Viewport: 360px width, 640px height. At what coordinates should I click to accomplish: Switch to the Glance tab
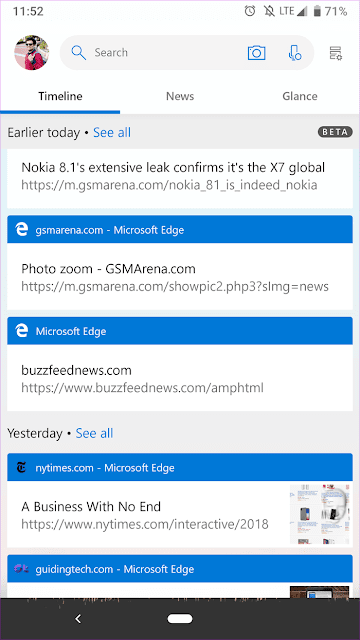pyautogui.click(x=300, y=96)
